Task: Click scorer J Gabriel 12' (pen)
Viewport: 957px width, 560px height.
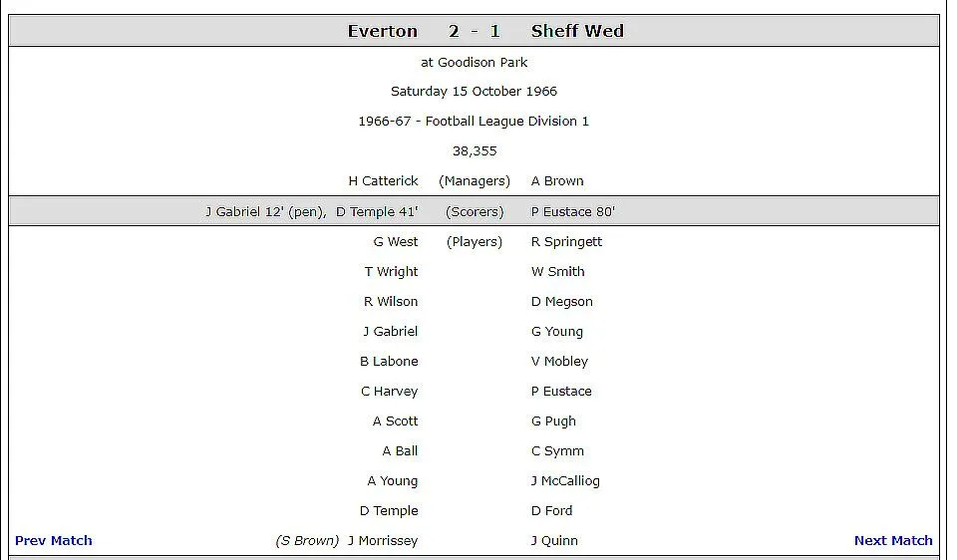Action: (x=265, y=211)
